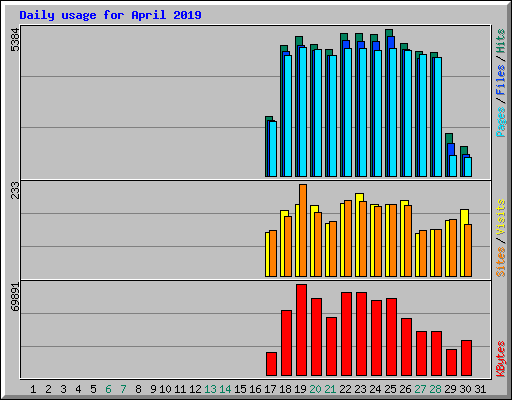Click day 6 weekend label

pos(108,389)
